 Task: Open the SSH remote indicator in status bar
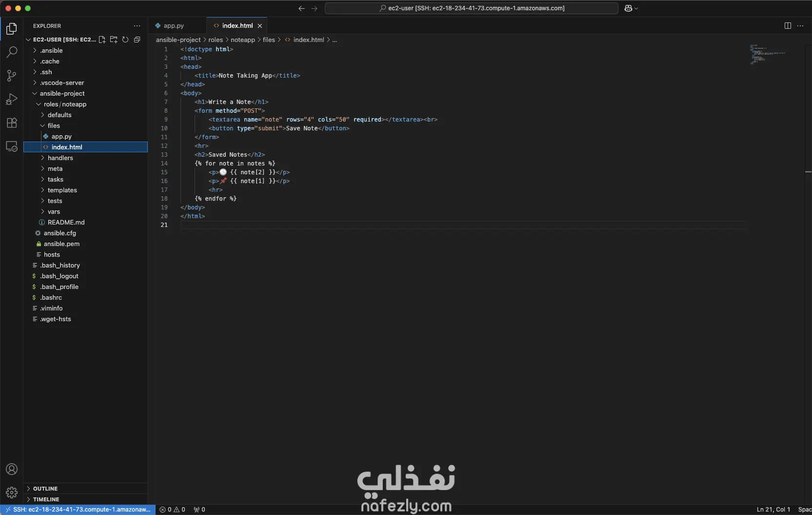point(78,510)
